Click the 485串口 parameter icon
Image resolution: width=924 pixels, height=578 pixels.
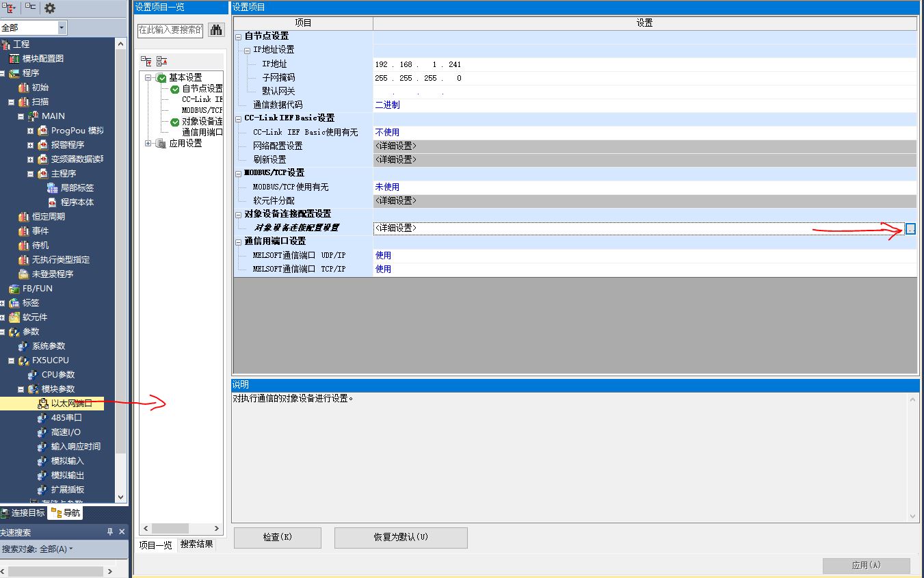43,418
